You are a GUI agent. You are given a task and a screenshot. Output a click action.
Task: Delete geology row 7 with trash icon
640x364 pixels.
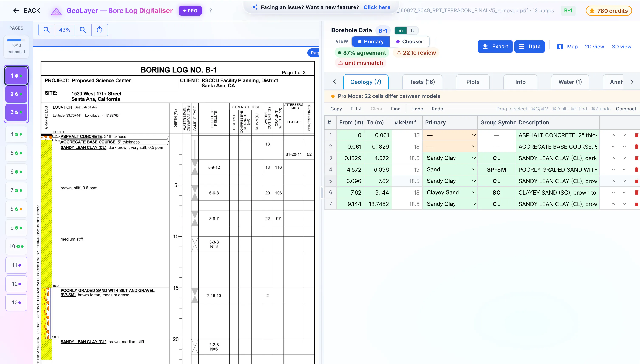(x=636, y=204)
